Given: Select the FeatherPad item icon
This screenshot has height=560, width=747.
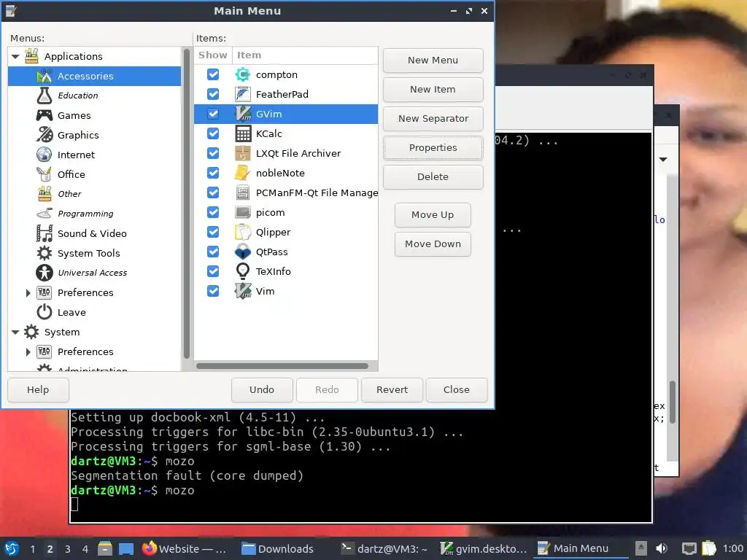Looking at the screenshot, I should click(x=243, y=94).
